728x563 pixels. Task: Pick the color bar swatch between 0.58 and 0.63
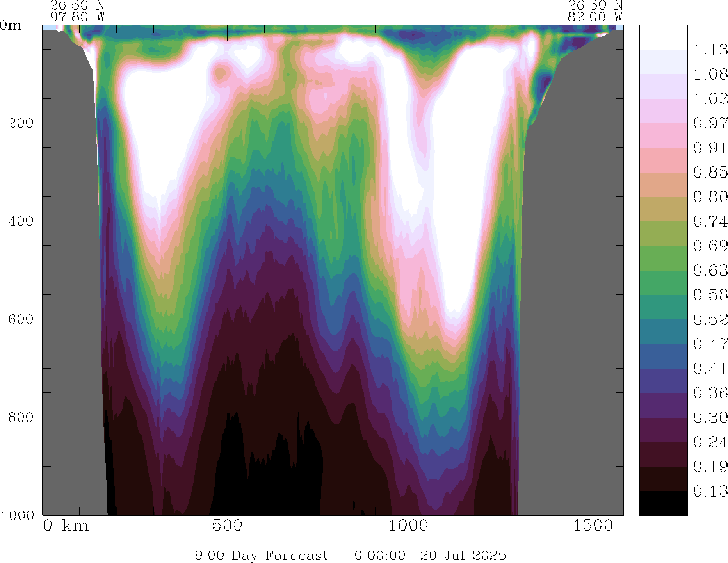[663, 283]
